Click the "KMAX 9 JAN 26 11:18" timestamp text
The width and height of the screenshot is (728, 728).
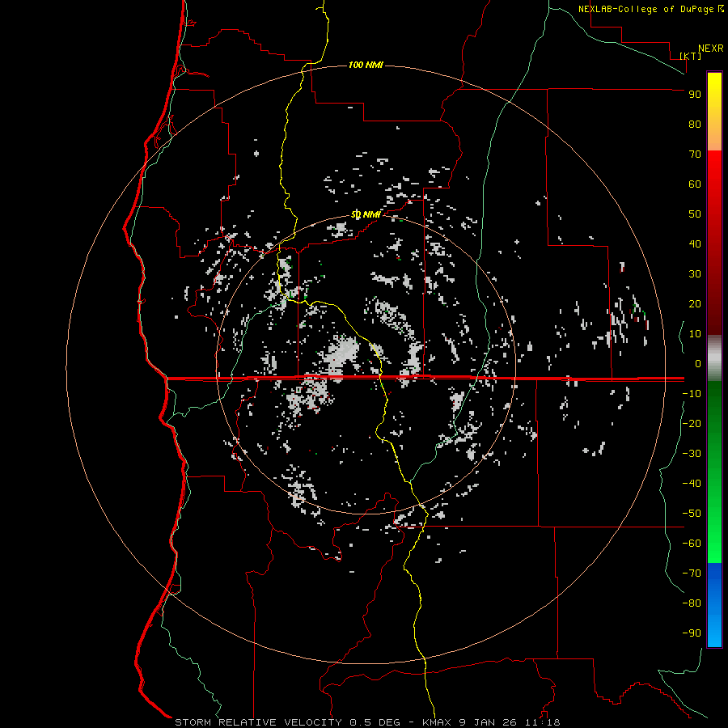click(491, 722)
